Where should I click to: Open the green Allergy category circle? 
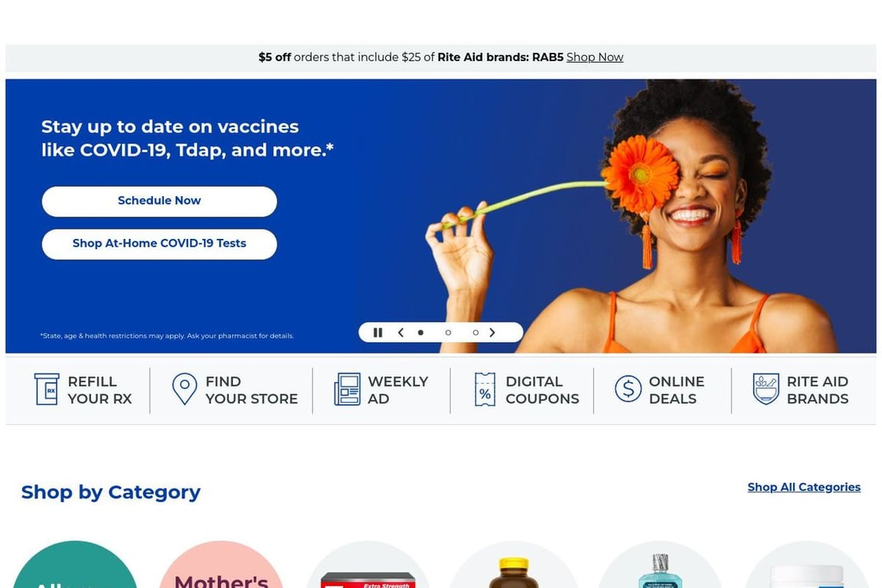coord(75,565)
